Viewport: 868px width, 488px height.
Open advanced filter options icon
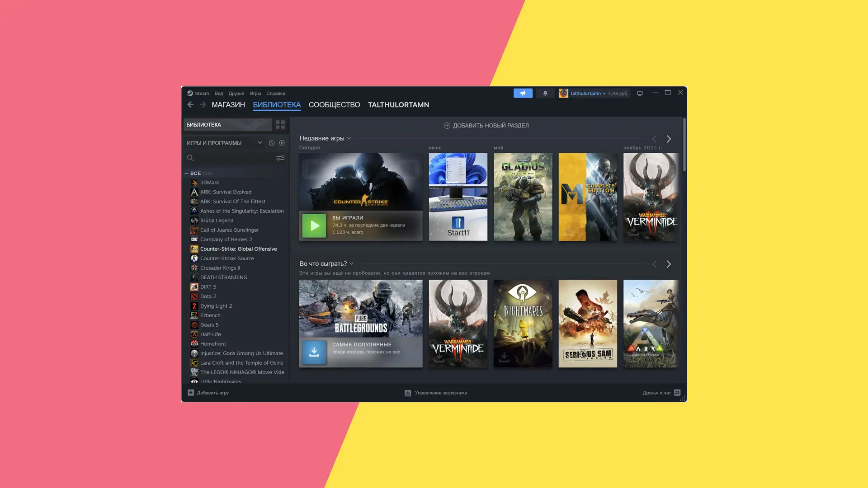tap(280, 158)
